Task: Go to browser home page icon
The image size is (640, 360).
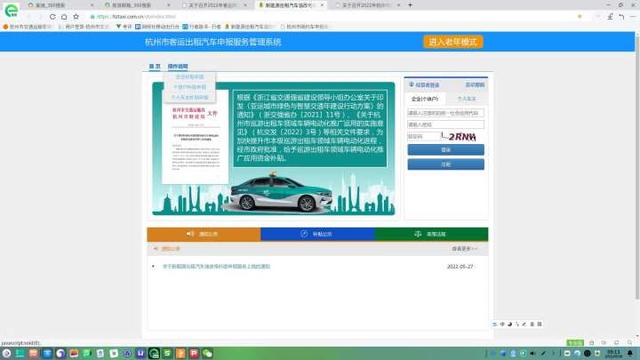Action: click(64, 17)
